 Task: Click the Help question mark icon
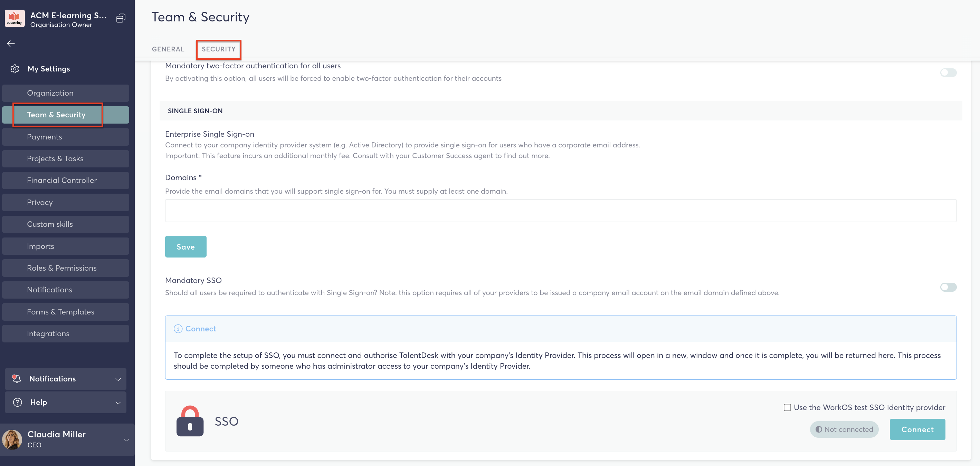coord(18,402)
